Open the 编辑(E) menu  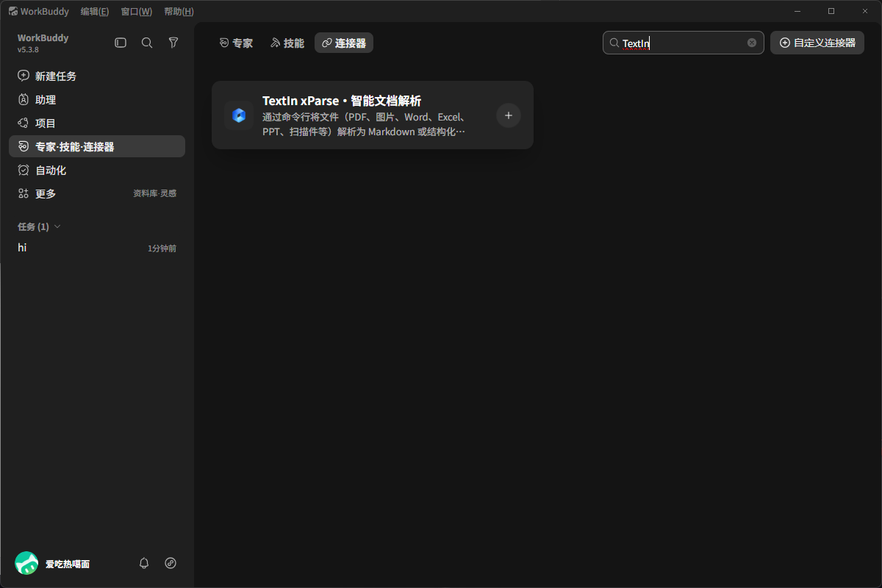(95, 11)
